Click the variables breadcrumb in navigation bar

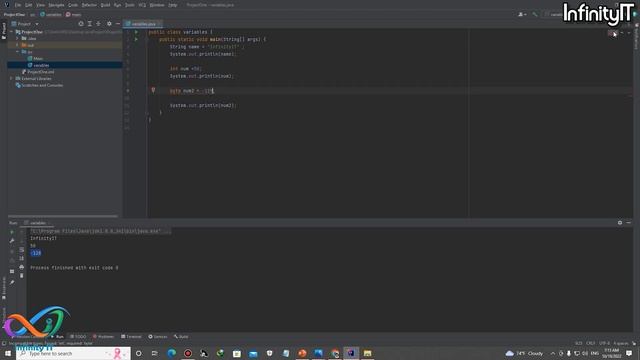pos(51,14)
